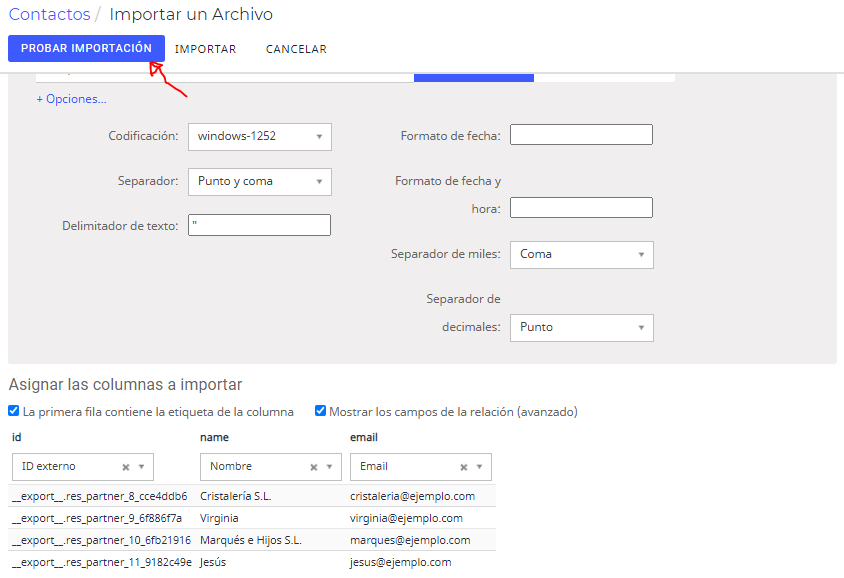Viewport: 844px width, 578px height.
Task: Toggle first row contains column label checkbox
Action: 14,411
